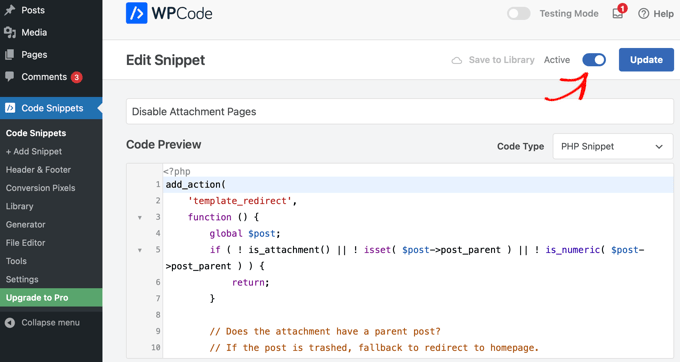Open the Code Type dropdown
Viewport: 680px width, 362px height.
click(x=613, y=147)
